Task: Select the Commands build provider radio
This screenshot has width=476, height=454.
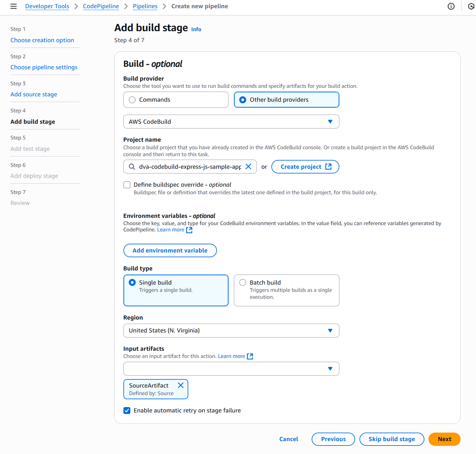Action: pos(133,100)
